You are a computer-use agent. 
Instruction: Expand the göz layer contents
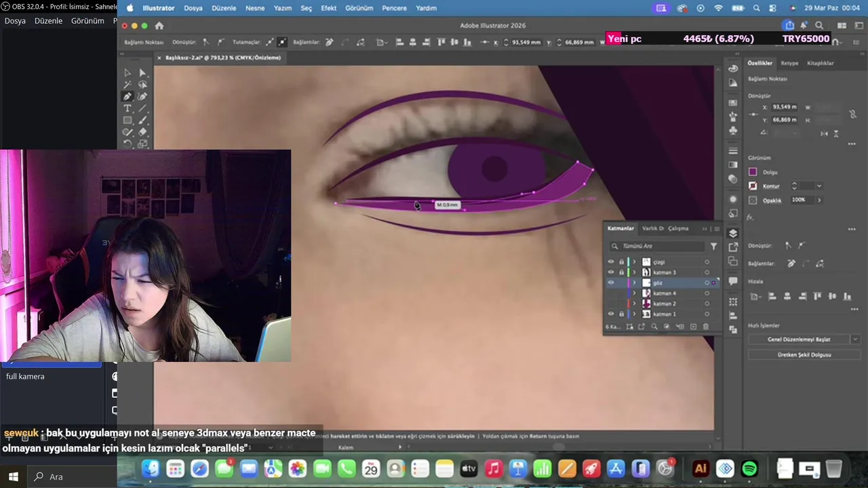pyautogui.click(x=635, y=283)
